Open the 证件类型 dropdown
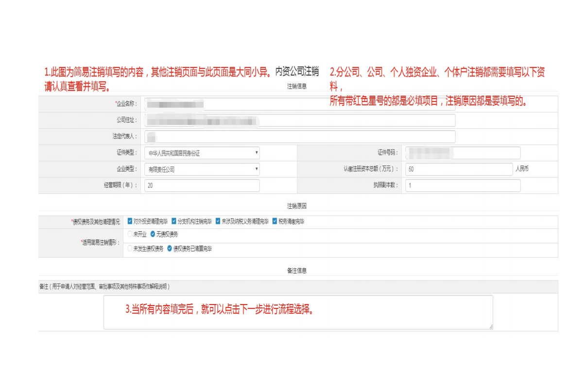Image resolution: width=570 pixels, height=392 pixels. (x=202, y=153)
